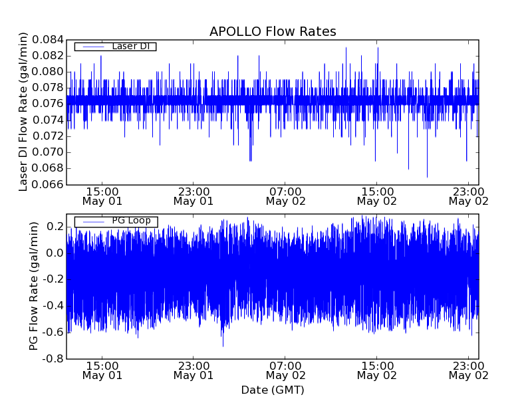The width and height of the screenshot is (532, 399).
Task: Click the Laser DI Flow Rate y-axis label
Action: (23, 112)
